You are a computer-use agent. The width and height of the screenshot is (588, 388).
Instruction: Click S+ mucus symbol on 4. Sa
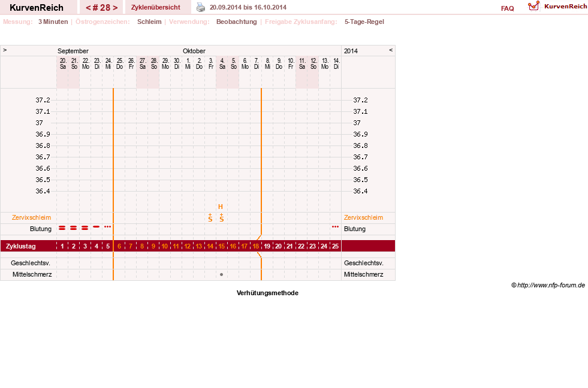222,217
